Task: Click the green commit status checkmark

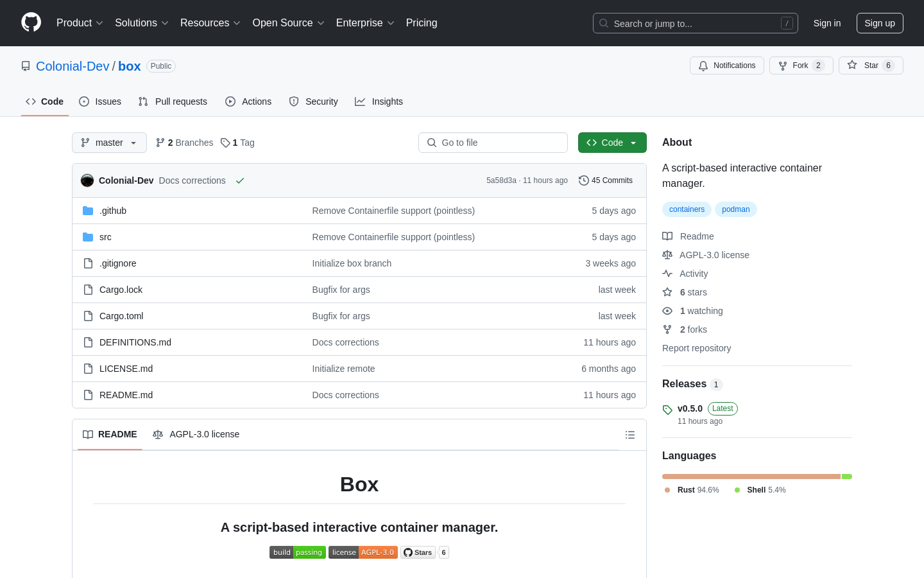Action: click(240, 180)
